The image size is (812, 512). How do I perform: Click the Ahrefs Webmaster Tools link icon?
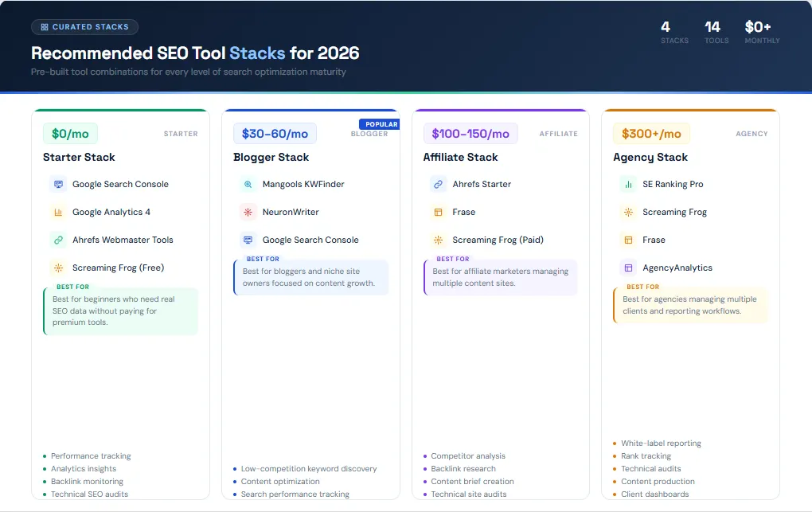pos(59,240)
